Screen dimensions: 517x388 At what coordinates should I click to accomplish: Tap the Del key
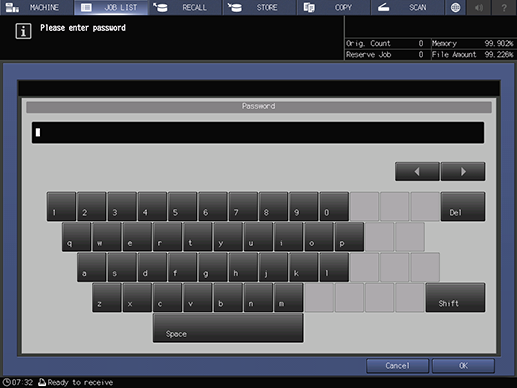463,206
